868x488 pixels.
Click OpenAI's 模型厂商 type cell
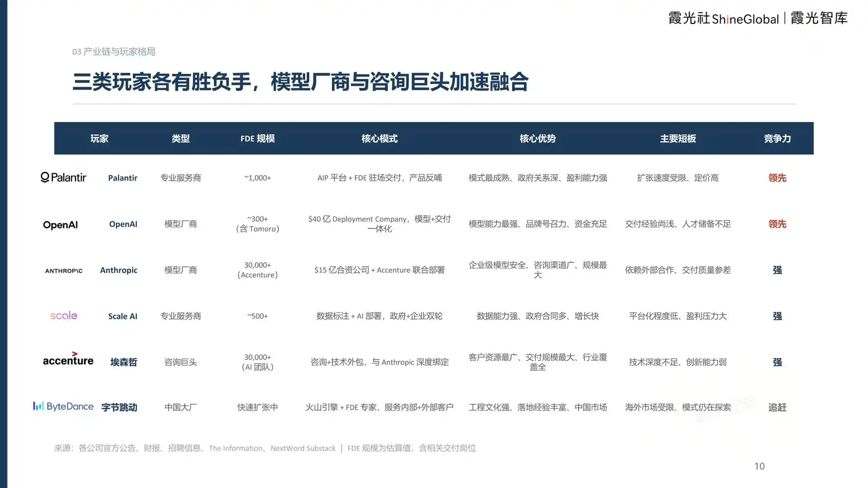180,224
